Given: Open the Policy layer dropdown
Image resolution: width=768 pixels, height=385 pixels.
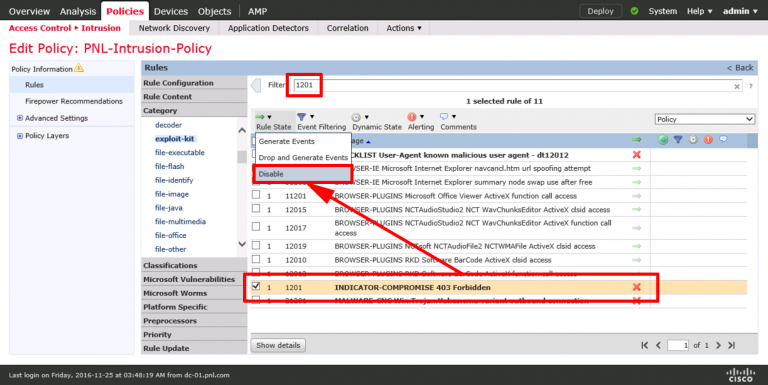Looking at the screenshot, I should [x=705, y=119].
